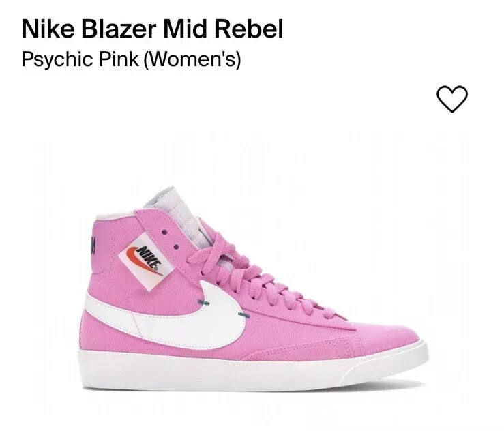This screenshot has height=431, width=504.
Task: Click the white rubber sole of the shoe
Action: 253,369
